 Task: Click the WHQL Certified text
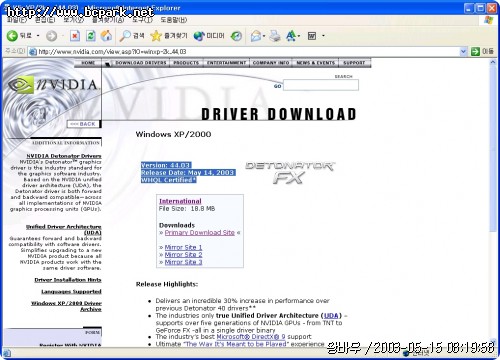click(x=168, y=180)
